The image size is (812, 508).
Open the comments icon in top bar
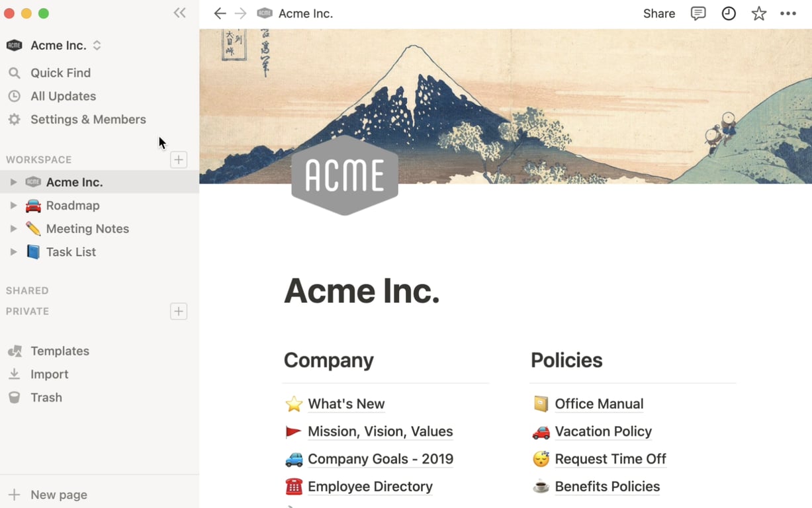698,13
